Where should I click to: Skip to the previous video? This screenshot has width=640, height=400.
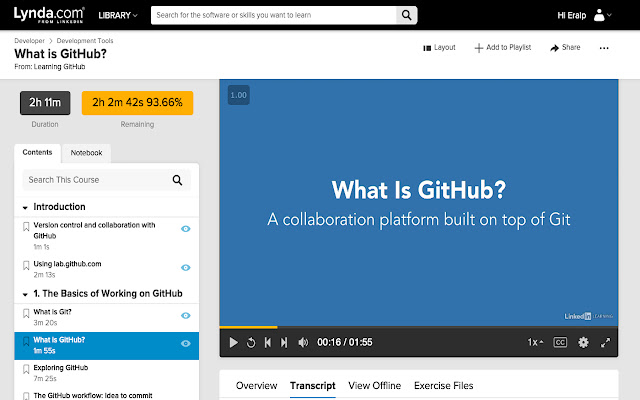(x=267, y=342)
